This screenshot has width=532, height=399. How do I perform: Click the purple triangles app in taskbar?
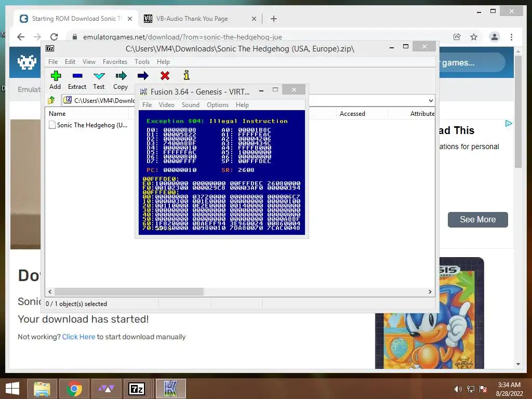tap(107, 389)
